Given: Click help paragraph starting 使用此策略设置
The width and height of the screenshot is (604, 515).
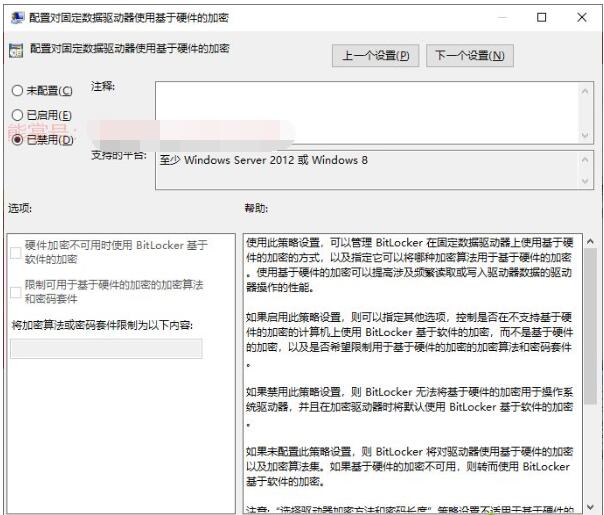Looking at the screenshot, I should coord(409,265).
